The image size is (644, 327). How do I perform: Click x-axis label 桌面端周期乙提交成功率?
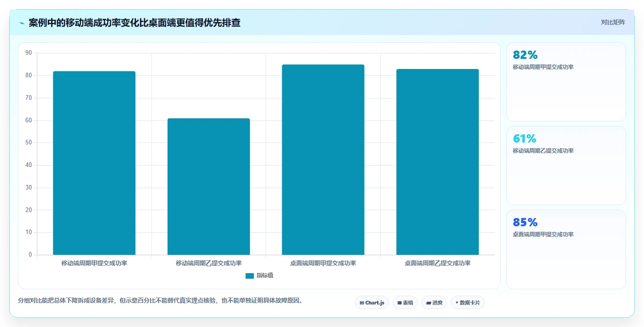(438, 264)
